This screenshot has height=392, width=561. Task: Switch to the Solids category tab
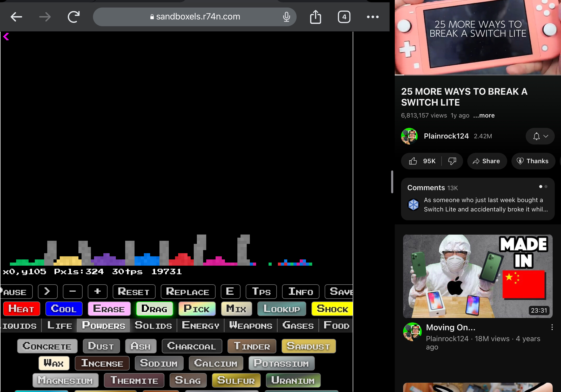click(153, 325)
